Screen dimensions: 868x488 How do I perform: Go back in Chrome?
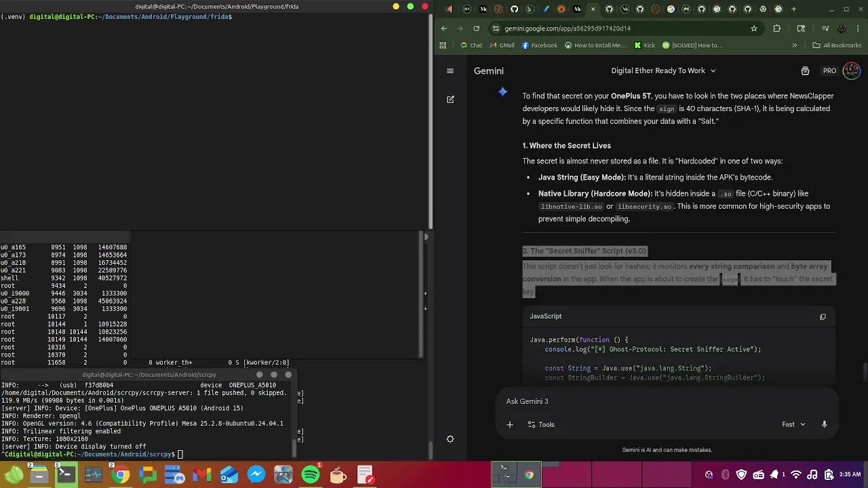pyautogui.click(x=444, y=28)
